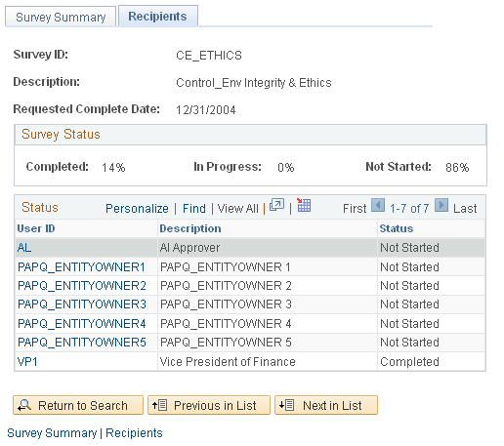The width and height of the screenshot is (504, 446).
Task: Go to Next in List
Action: [326, 405]
